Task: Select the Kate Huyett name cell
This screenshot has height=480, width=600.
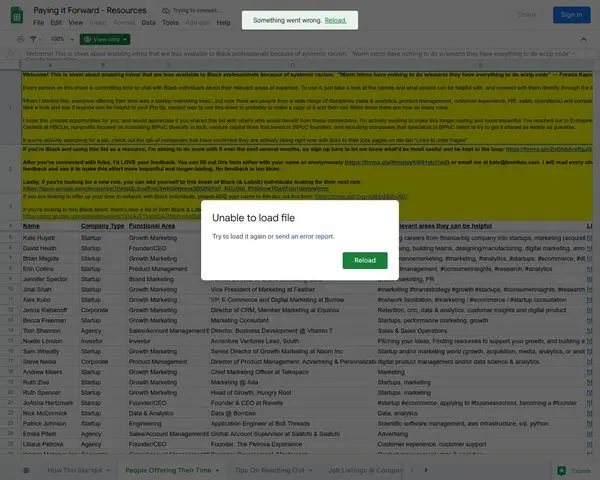Action: [x=50, y=238]
